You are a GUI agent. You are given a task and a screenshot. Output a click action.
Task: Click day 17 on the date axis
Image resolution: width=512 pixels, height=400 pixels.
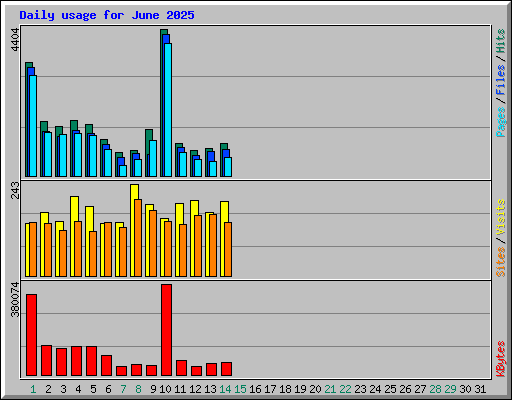click(x=270, y=389)
